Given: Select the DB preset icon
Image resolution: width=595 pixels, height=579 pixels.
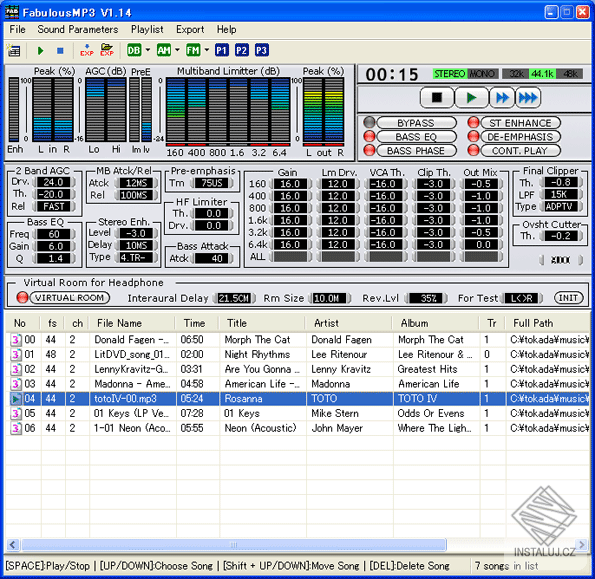Looking at the screenshot, I should [134, 50].
